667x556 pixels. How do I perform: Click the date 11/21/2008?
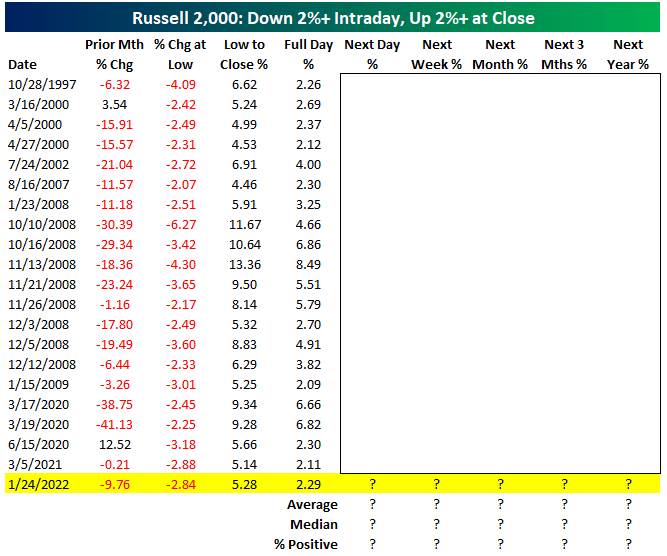[x=42, y=285]
